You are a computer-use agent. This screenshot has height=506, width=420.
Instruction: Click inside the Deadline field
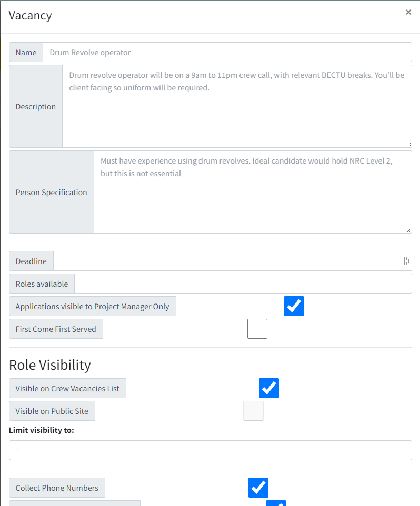226,260
